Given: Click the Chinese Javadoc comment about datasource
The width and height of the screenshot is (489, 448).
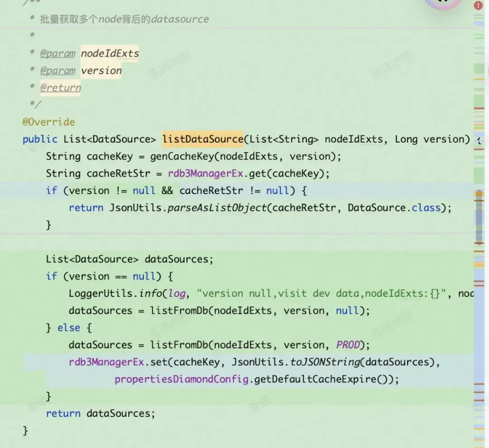Looking at the screenshot, I should pyautogui.click(x=125, y=19).
